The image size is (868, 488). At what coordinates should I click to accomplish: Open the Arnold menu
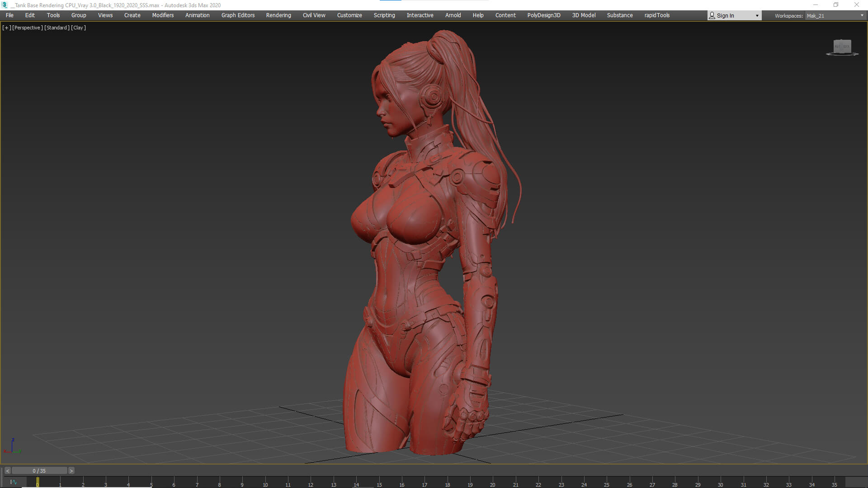point(453,15)
